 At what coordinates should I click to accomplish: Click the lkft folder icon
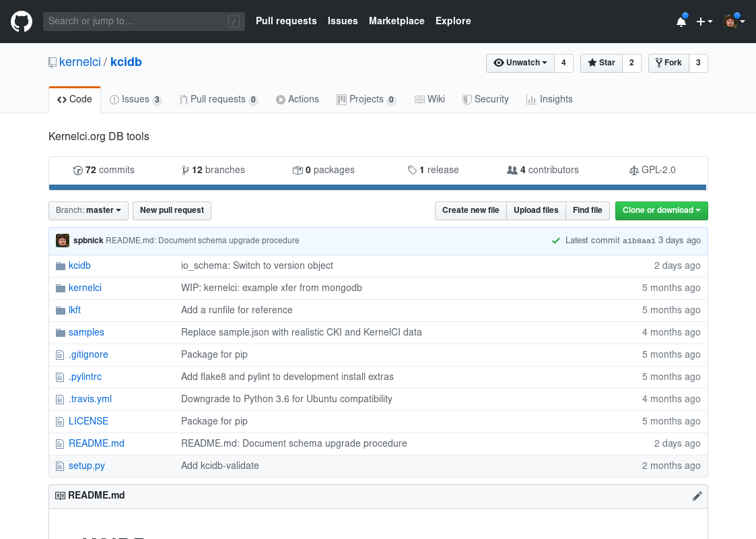pyautogui.click(x=61, y=311)
